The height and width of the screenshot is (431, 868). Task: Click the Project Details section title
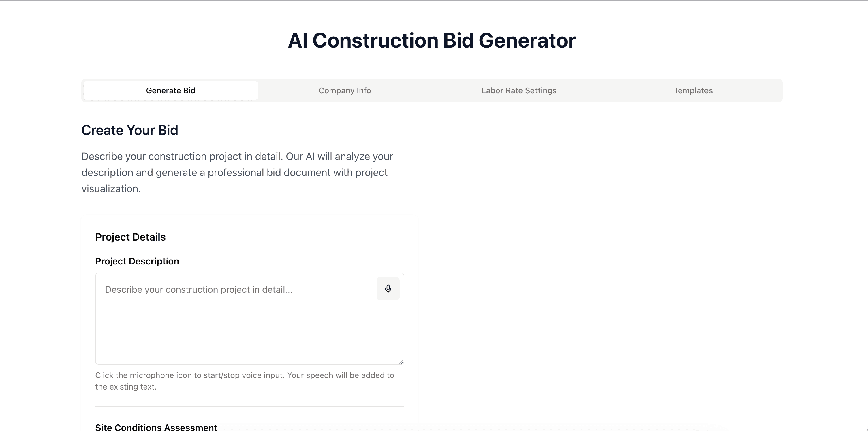point(130,237)
